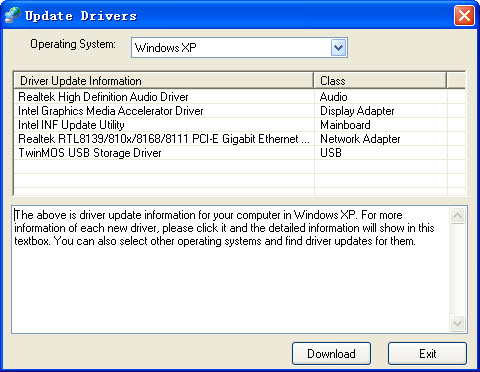Click the textbox scroll down arrow
This screenshot has height=372, width=480.
click(x=458, y=323)
